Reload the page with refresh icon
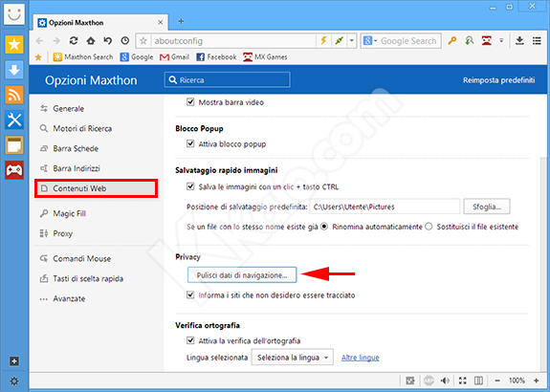This screenshot has height=392, width=550. 74,41
